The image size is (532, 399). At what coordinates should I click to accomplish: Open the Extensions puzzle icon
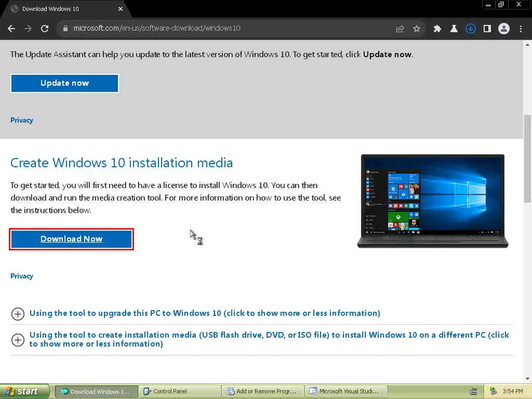pos(437,29)
